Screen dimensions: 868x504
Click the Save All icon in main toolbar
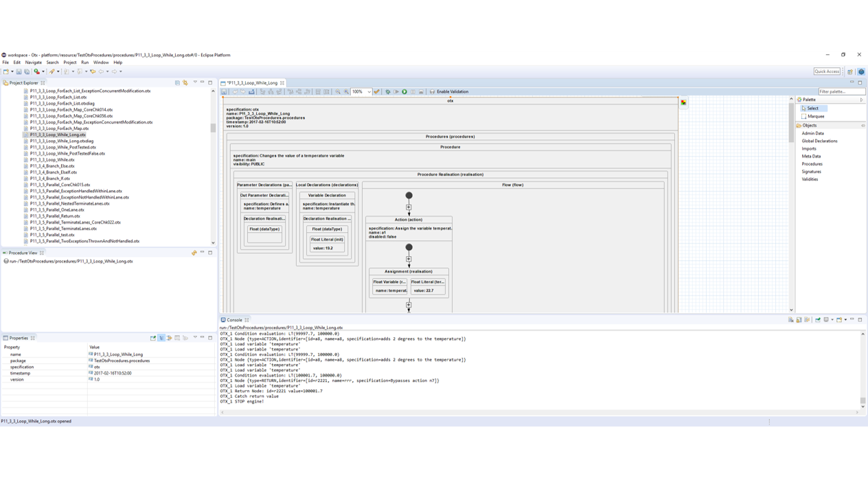[27, 71]
